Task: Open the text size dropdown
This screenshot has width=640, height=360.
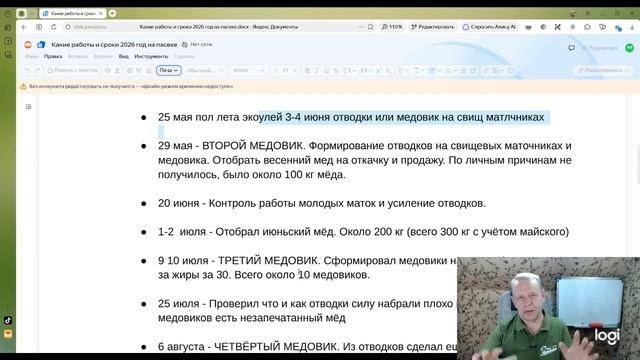Action: click(x=348, y=71)
